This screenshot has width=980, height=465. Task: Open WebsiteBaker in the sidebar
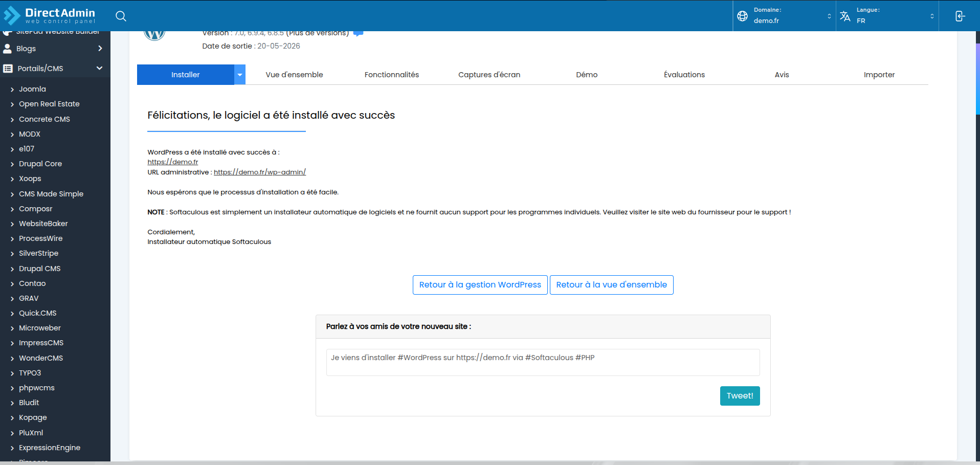click(43, 224)
